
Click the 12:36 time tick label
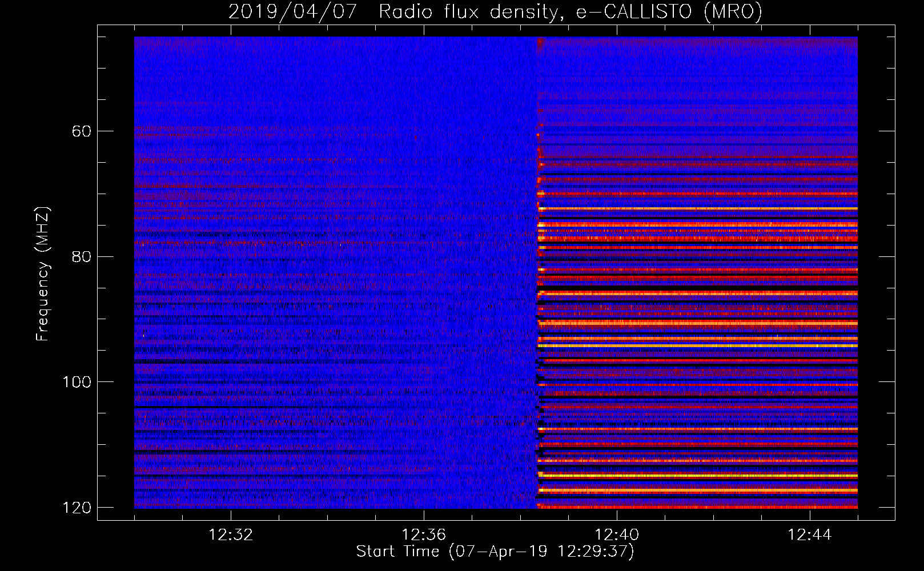[x=424, y=535]
